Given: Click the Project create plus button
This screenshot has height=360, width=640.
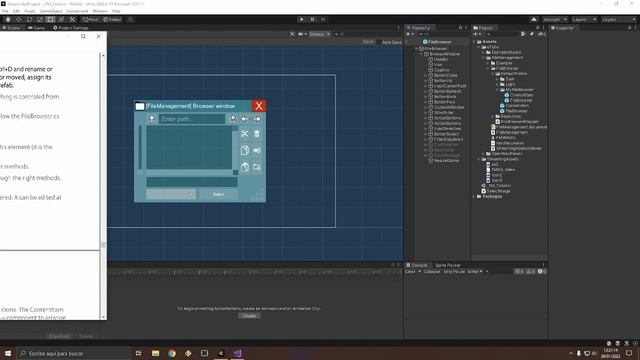Looking at the screenshot, I should (x=476, y=34).
